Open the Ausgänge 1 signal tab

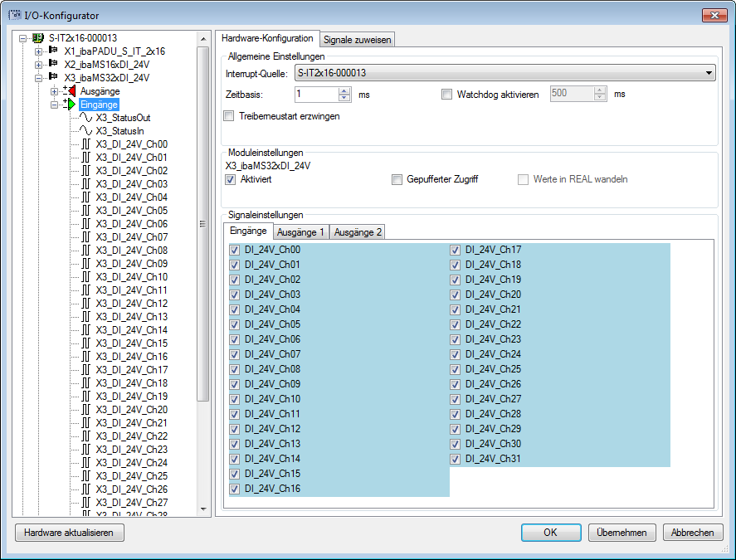pyautogui.click(x=301, y=232)
